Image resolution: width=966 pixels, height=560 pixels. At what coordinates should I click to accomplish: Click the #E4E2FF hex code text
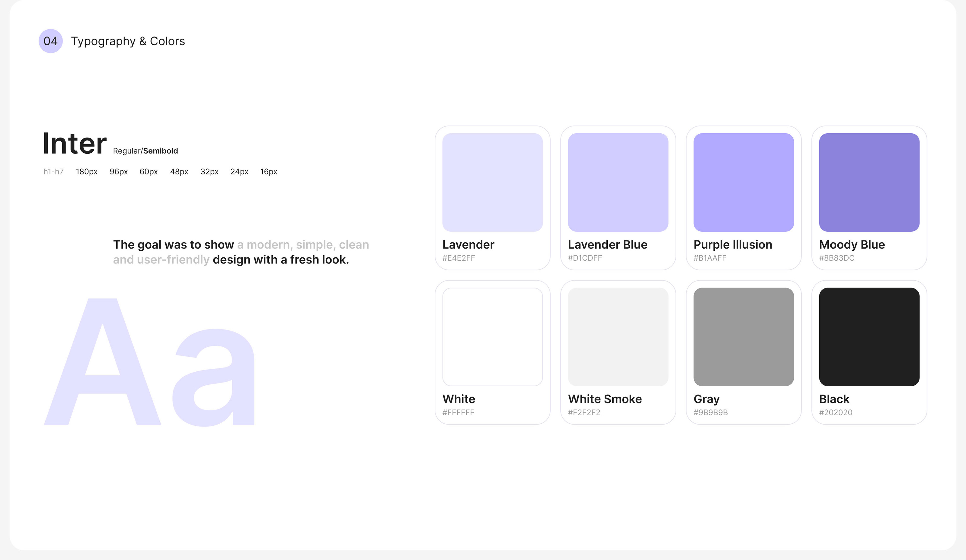coord(459,258)
